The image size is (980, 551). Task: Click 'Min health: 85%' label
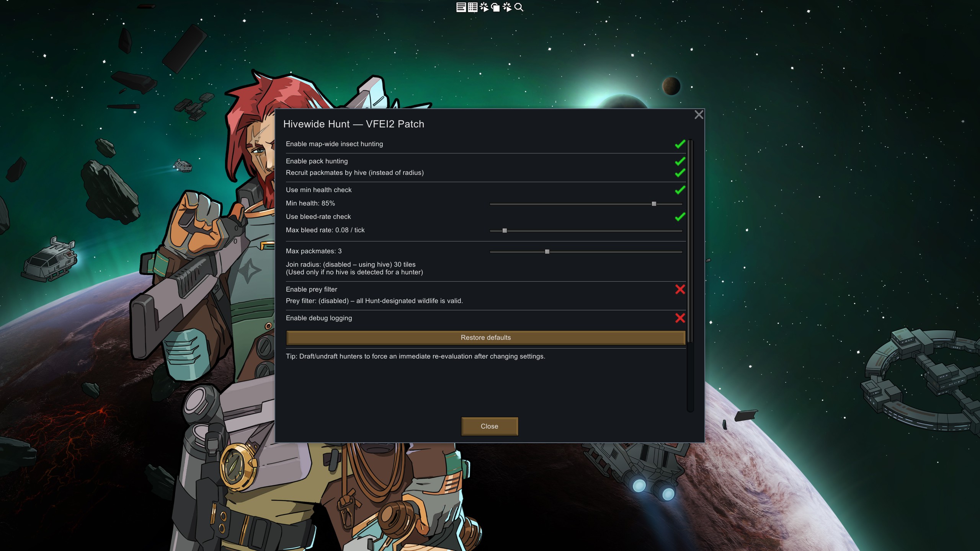(310, 203)
